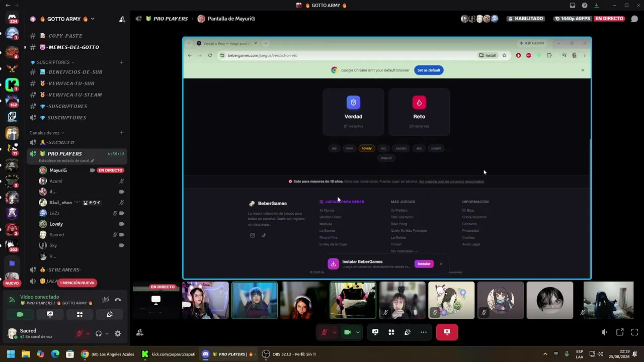Open user settings gear icon
The height and width of the screenshot is (362, 644).
118,333
